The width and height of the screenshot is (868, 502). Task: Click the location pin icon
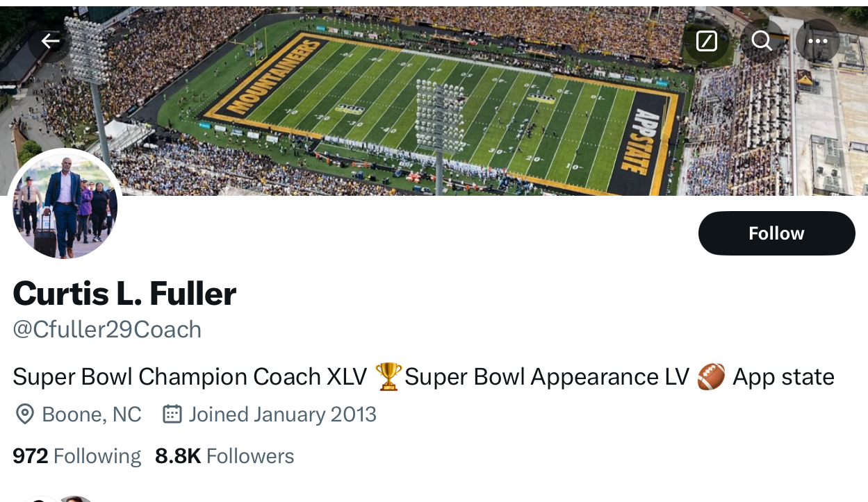pyautogui.click(x=24, y=415)
